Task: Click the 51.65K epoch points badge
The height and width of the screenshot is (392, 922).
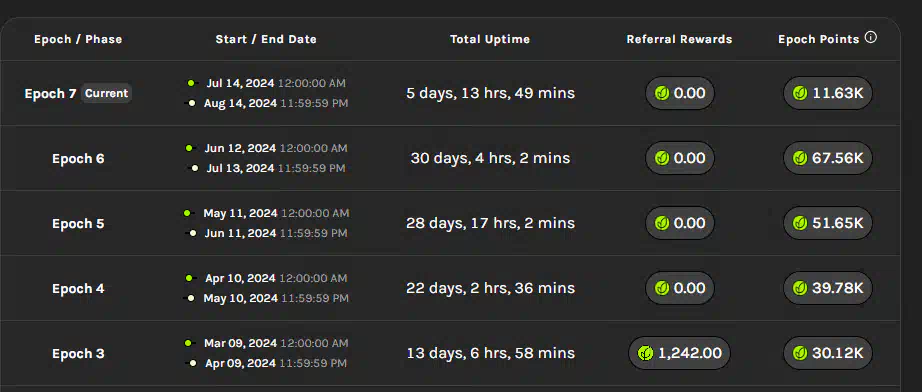Action: 828,223
